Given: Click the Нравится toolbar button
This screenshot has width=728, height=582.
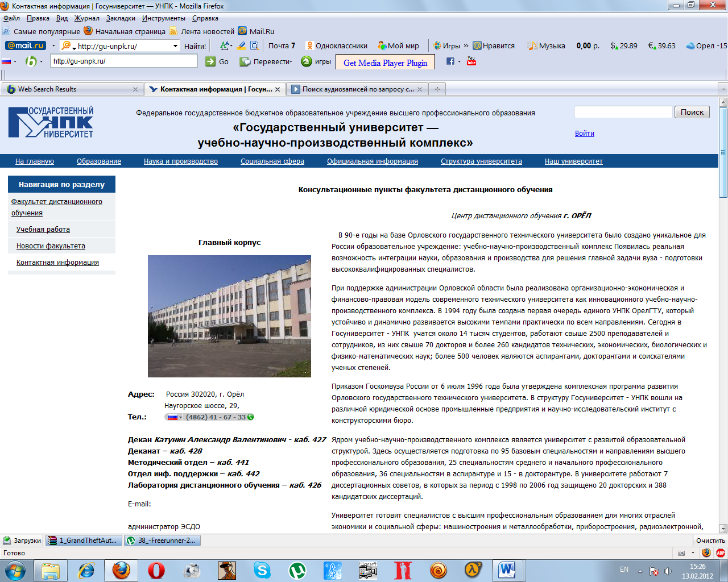Looking at the screenshot, I should [494, 45].
